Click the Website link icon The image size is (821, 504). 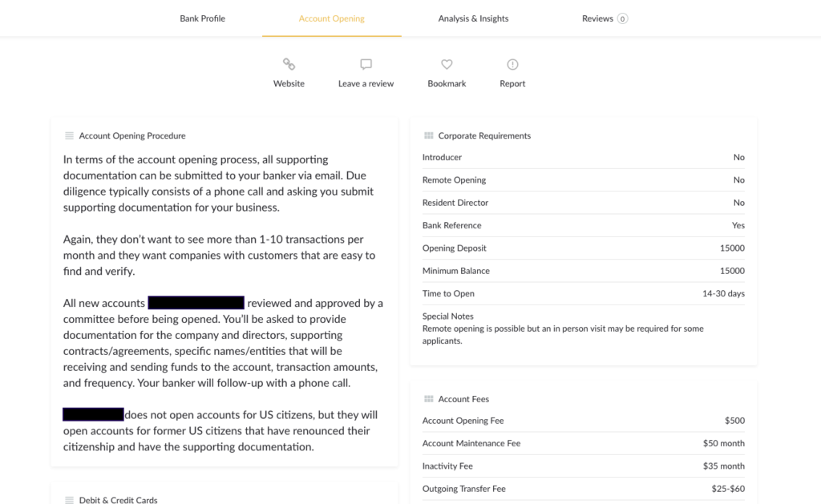click(289, 64)
